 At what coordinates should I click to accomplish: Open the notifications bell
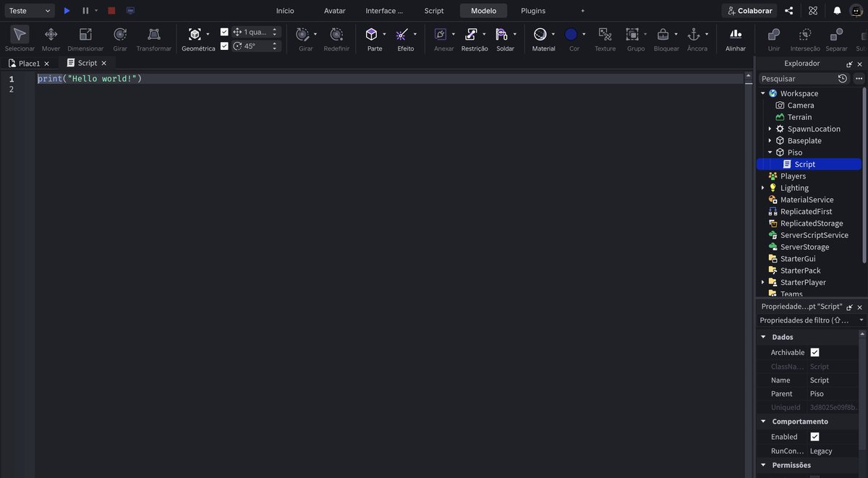point(837,11)
